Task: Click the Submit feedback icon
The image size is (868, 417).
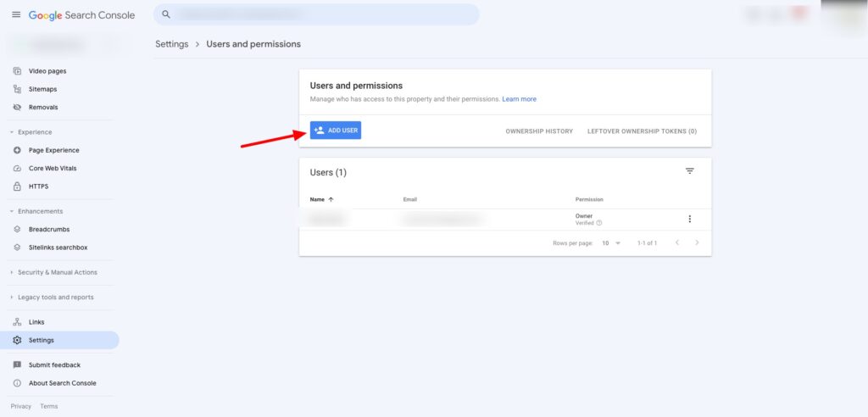Action: 17,365
